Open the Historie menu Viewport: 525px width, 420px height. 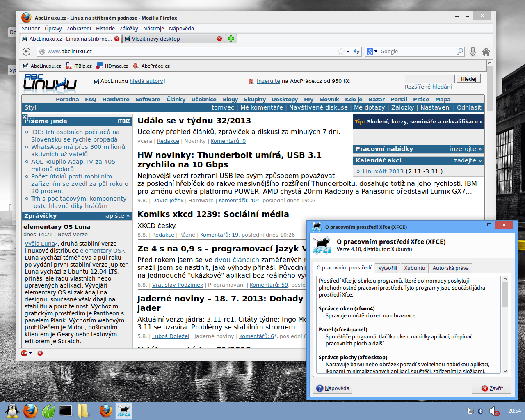point(105,29)
